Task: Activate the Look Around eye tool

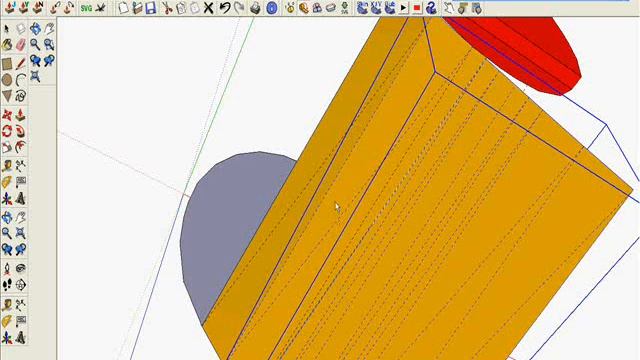Action: pyautogui.click(x=20, y=269)
